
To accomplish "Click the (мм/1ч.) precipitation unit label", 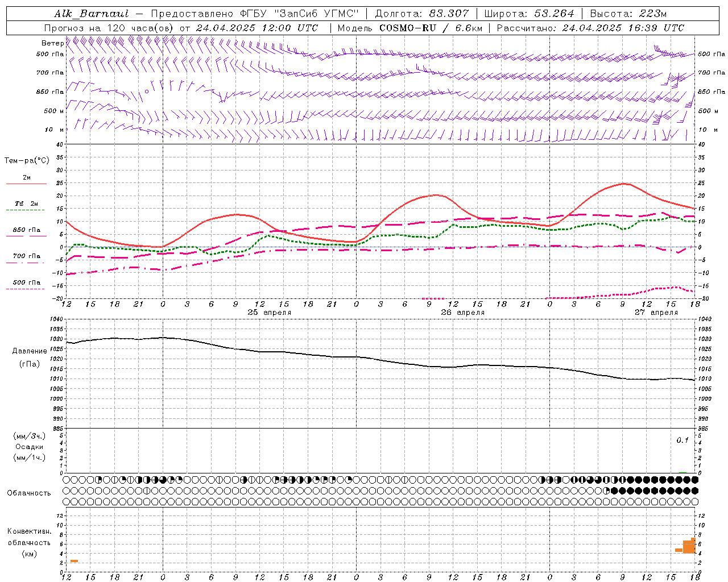I will pos(30,458).
